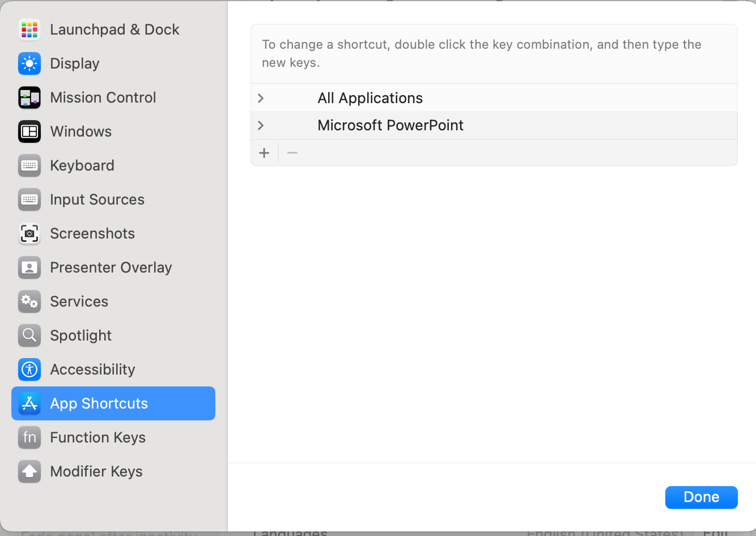Screen dimensions: 756x536
Task: Open the Screenshots category
Action: [x=113, y=233]
